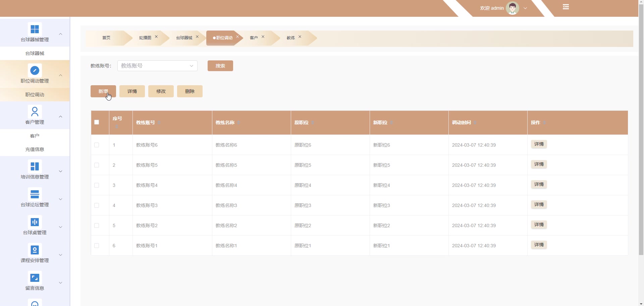The image size is (644, 306).
Task: Open the 教练账号 dropdown selector
Action: [x=157, y=66]
